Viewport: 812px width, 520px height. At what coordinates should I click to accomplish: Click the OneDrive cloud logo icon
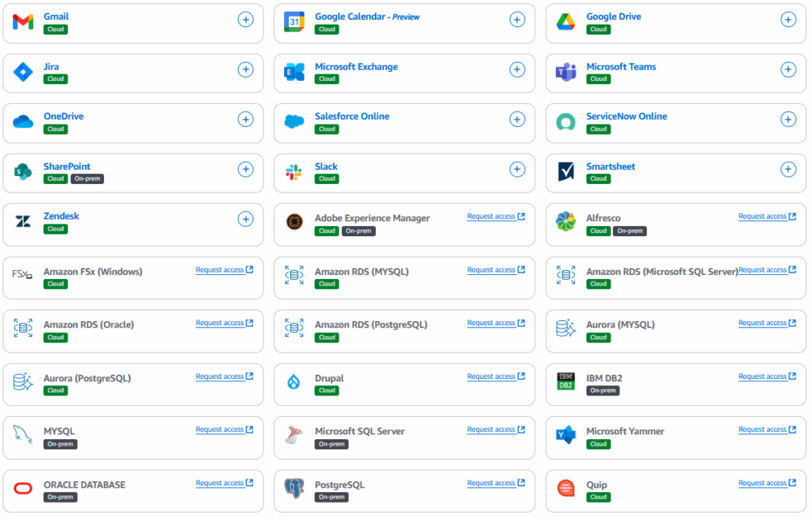click(23, 122)
